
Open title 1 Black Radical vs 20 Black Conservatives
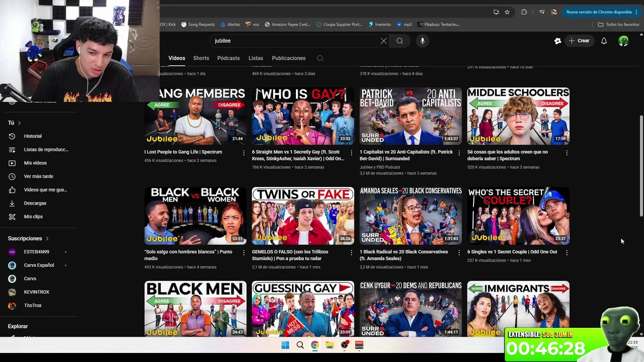pos(404,255)
